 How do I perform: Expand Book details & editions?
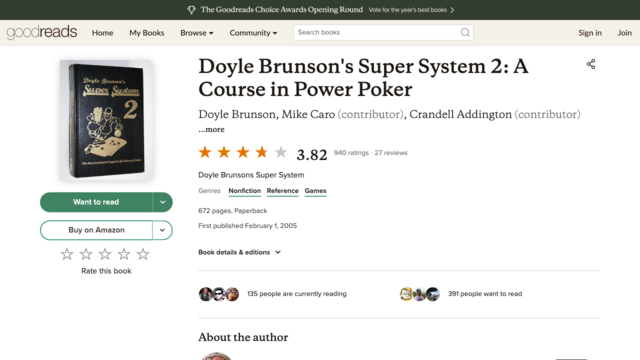240,252
